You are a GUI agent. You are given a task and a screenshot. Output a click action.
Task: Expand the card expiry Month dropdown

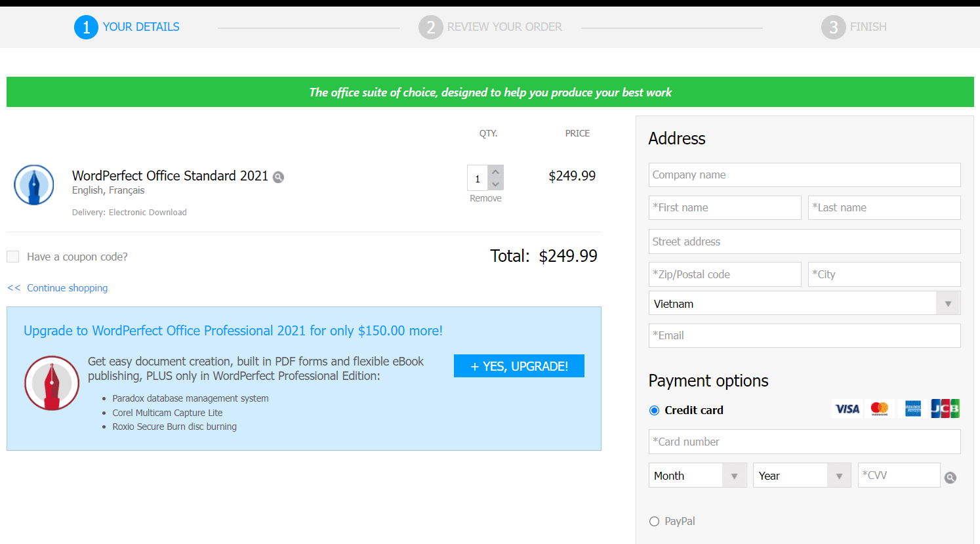(x=697, y=476)
